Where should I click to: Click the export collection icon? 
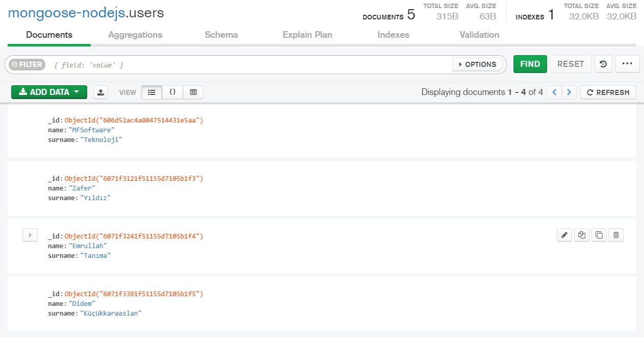pos(101,92)
